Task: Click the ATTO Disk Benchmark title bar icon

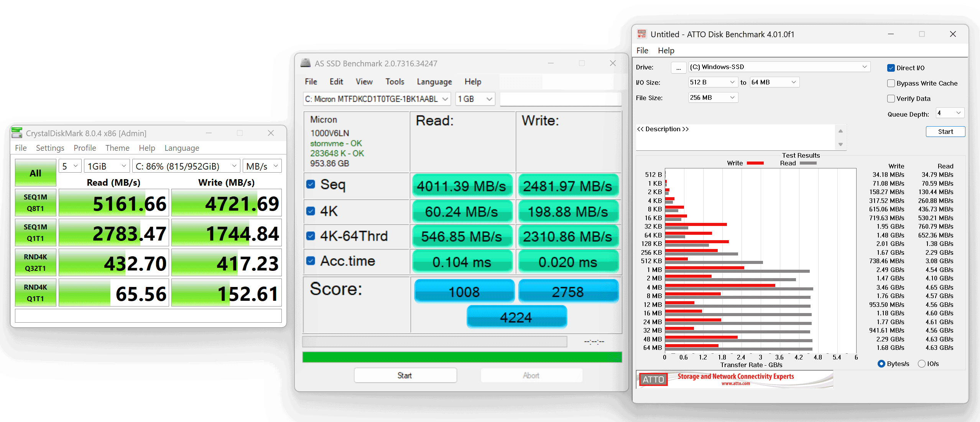Action: pyautogui.click(x=641, y=34)
